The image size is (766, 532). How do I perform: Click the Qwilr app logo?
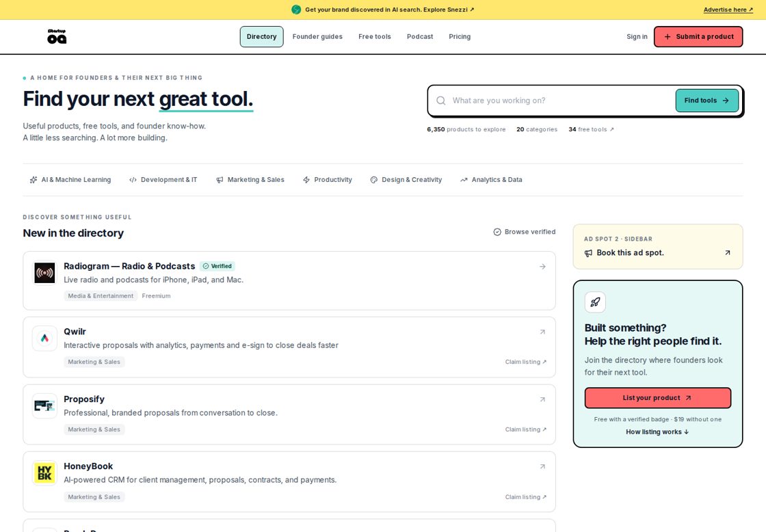tap(44, 338)
